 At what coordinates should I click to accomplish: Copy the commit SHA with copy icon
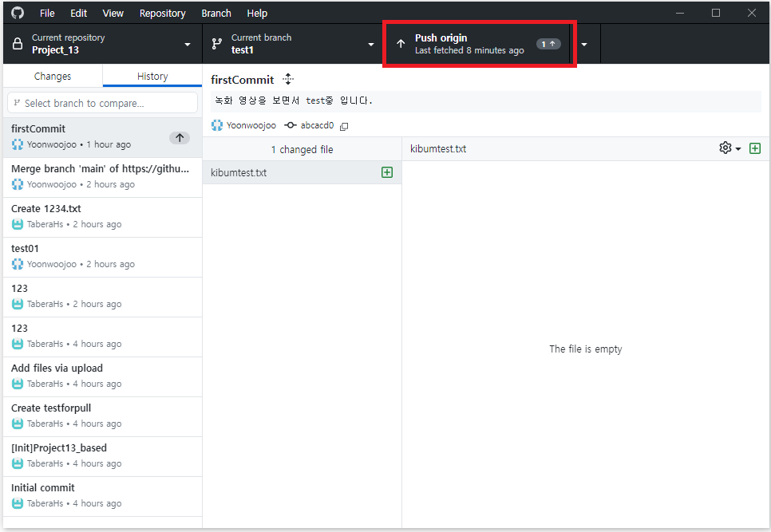click(344, 126)
